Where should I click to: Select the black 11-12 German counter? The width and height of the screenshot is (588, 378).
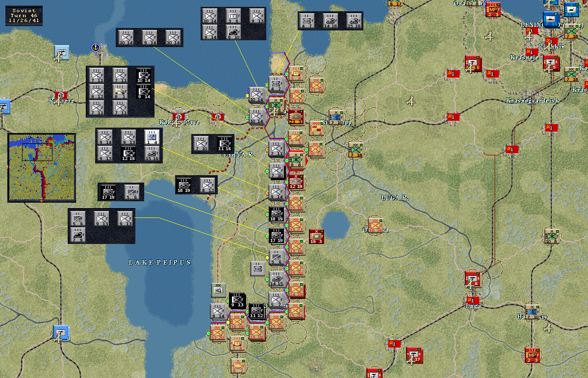click(x=257, y=311)
